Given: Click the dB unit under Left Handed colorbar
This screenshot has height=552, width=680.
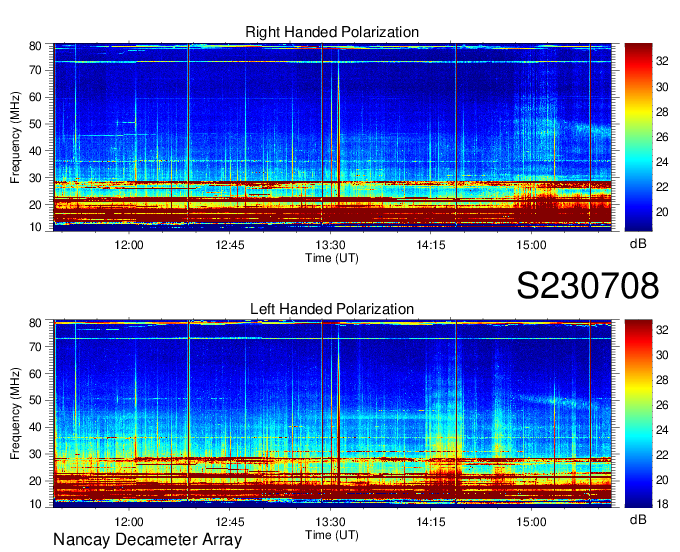Looking at the screenshot, I should (x=638, y=520).
